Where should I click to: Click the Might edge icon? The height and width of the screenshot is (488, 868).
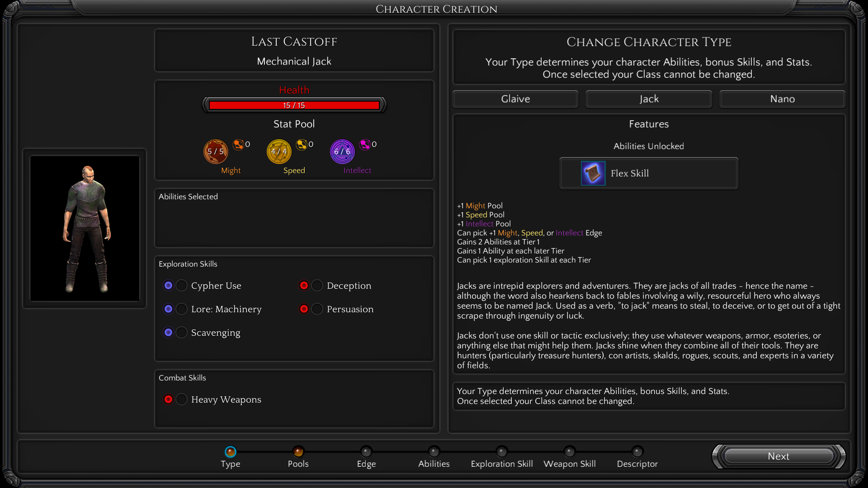238,145
